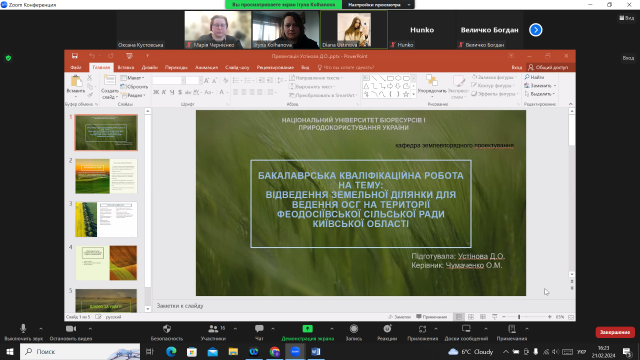640x360 pixels.
Task: Toggle text shadow S formatting
Action: coord(180,93)
